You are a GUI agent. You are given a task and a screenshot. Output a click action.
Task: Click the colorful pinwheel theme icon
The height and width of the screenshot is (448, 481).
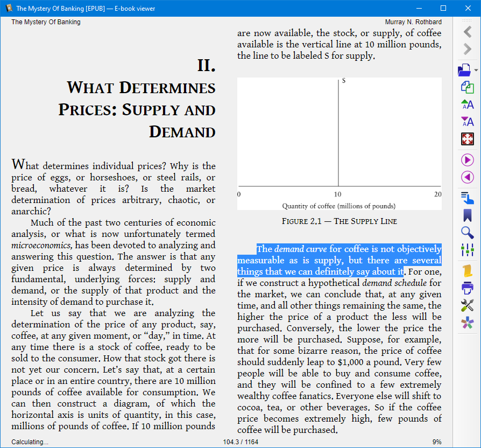pyautogui.click(x=467, y=323)
